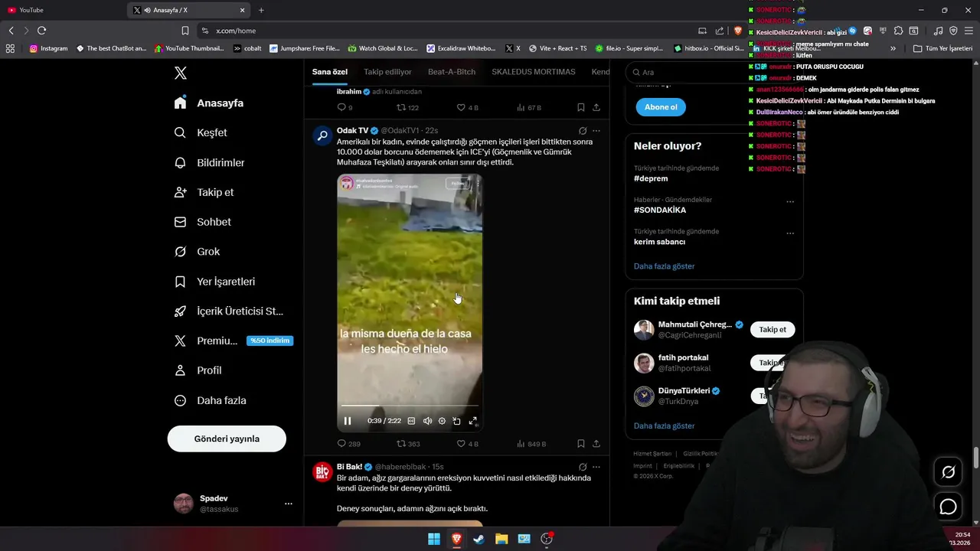Open Windows Start menu
This screenshot has width=980, height=551.
coord(434,539)
